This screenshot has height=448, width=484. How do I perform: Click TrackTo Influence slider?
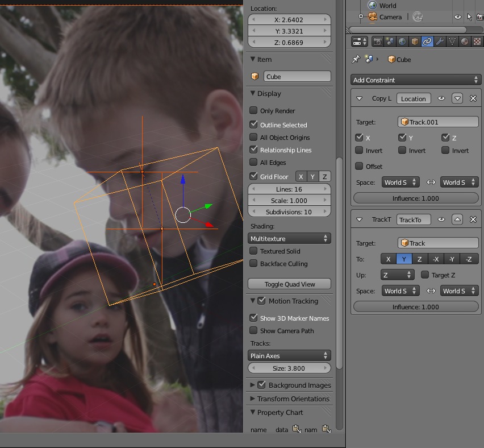416,307
